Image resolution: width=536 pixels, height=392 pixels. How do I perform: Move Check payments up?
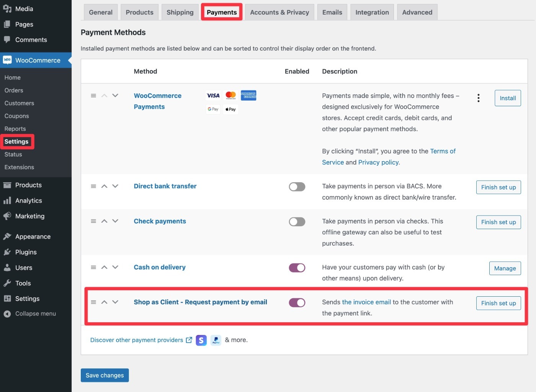[x=104, y=221]
